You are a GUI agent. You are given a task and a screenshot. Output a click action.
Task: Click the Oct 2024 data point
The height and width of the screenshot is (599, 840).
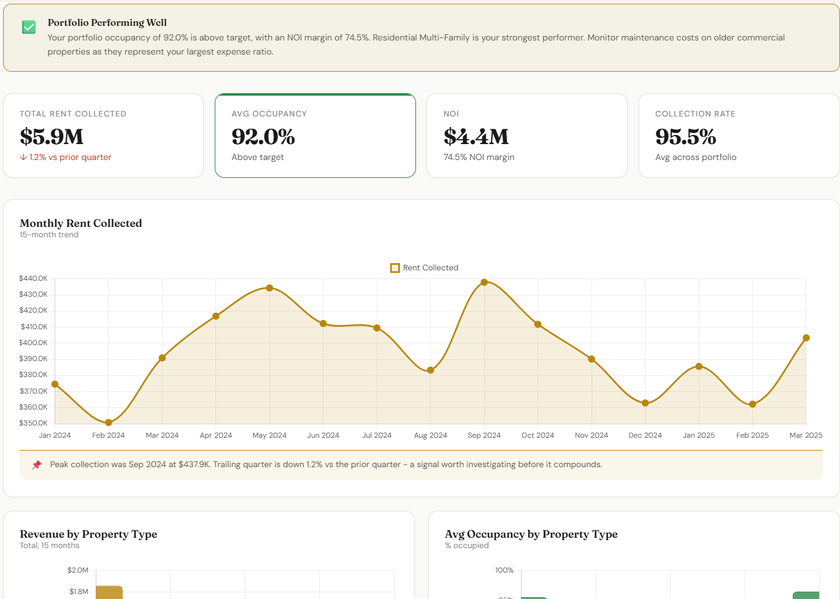(538, 324)
